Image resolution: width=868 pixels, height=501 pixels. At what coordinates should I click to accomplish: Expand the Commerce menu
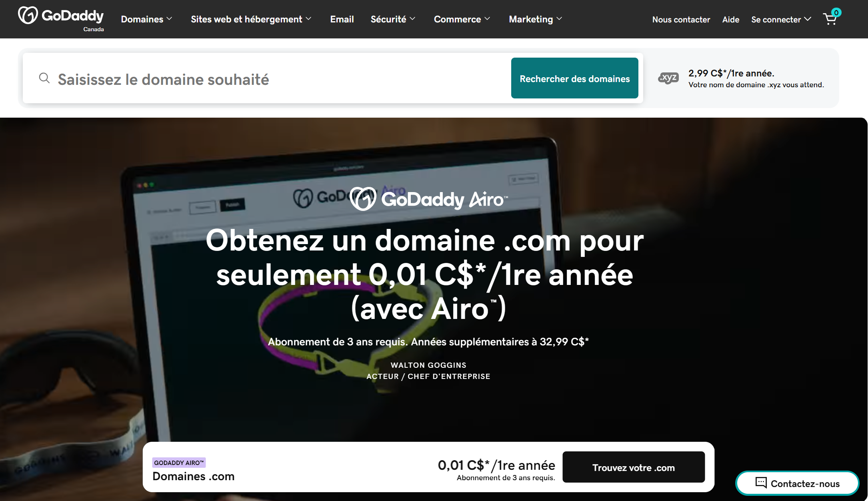(462, 19)
